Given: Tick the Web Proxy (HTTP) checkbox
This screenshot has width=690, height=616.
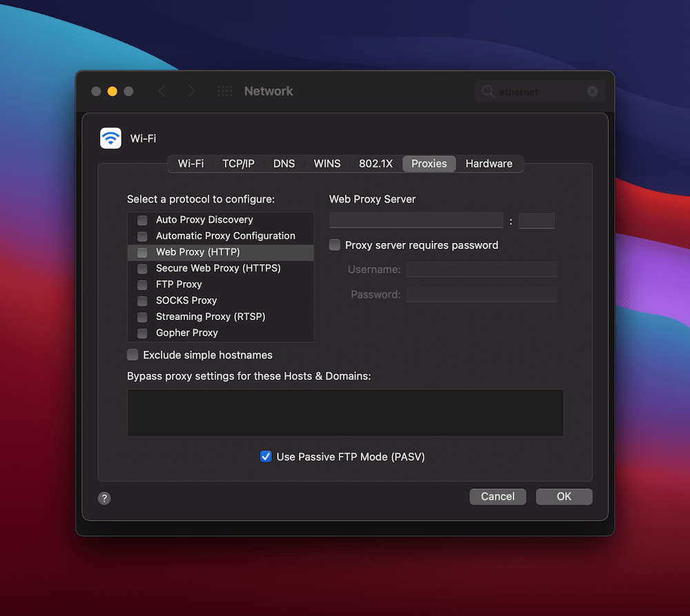Looking at the screenshot, I should pos(142,252).
